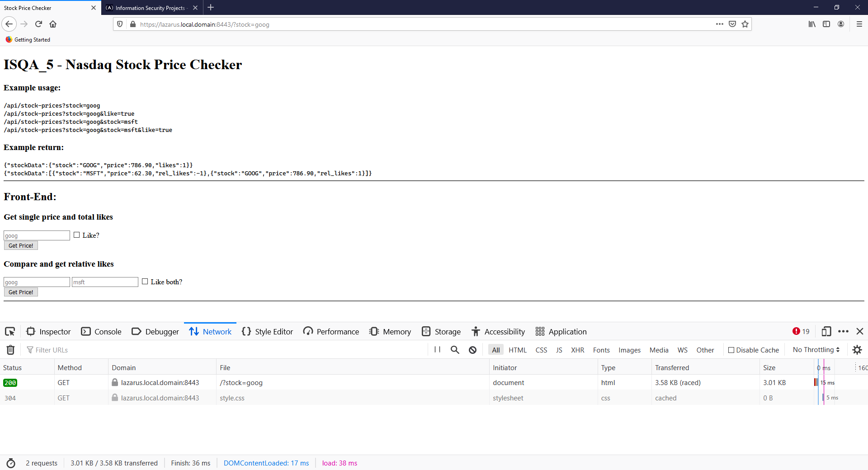The height and width of the screenshot is (470, 868).
Task: Show the 19 console errors indicator
Action: pos(800,331)
